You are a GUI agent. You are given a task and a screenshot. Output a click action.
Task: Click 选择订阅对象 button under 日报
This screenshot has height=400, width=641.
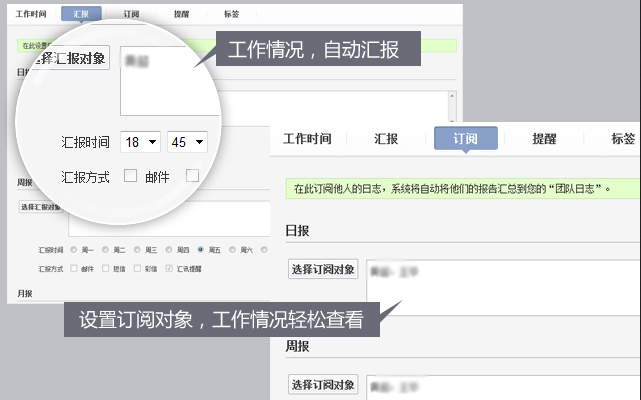coord(323,270)
